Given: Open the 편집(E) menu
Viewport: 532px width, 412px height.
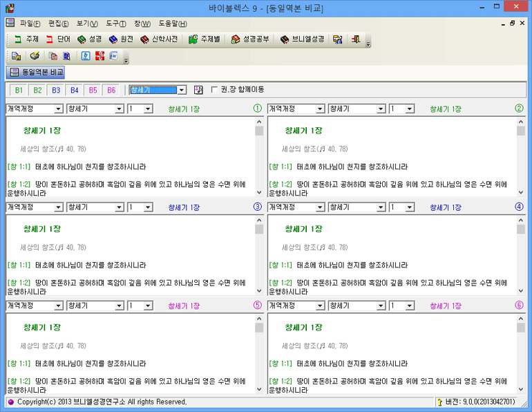Looking at the screenshot, I should coord(58,24).
